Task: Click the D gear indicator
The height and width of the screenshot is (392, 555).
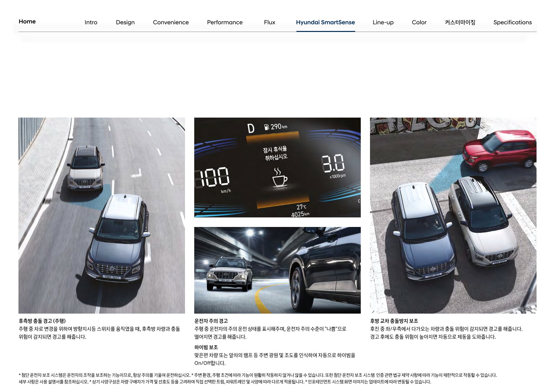Action: pyautogui.click(x=251, y=128)
